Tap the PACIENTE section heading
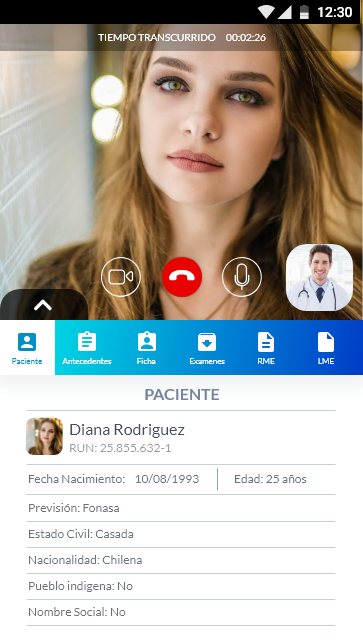This screenshot has height=640, width=363. click(x=182, y=395)
